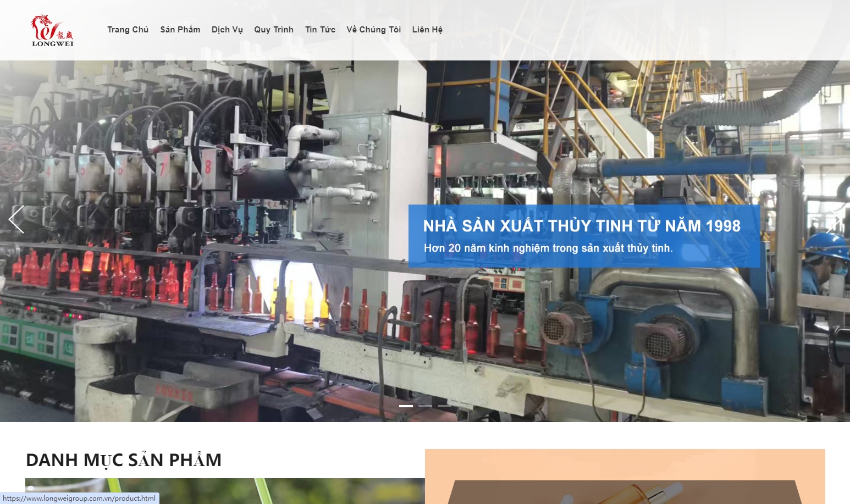This screenshot has width=850, height=504.
Task: Click the banner headline about năm 1998
Action: (x=581, y=226)
